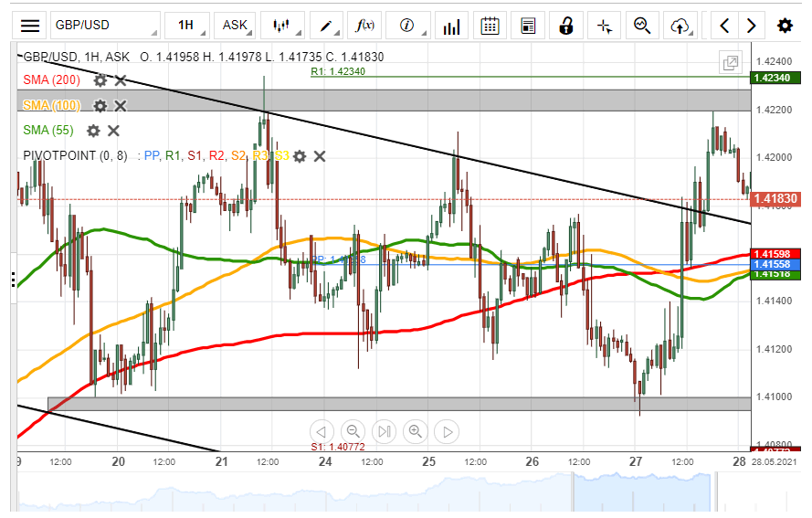This screenshot has width=812, height=518.
Task: Open the hamburger main menu
Action: [30, 26]
